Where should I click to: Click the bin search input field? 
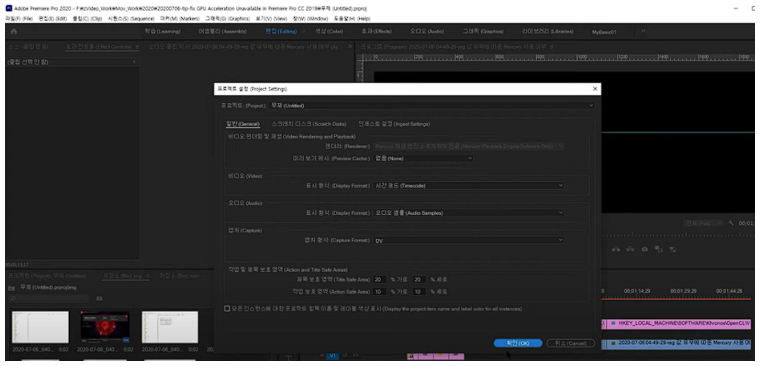50,298
